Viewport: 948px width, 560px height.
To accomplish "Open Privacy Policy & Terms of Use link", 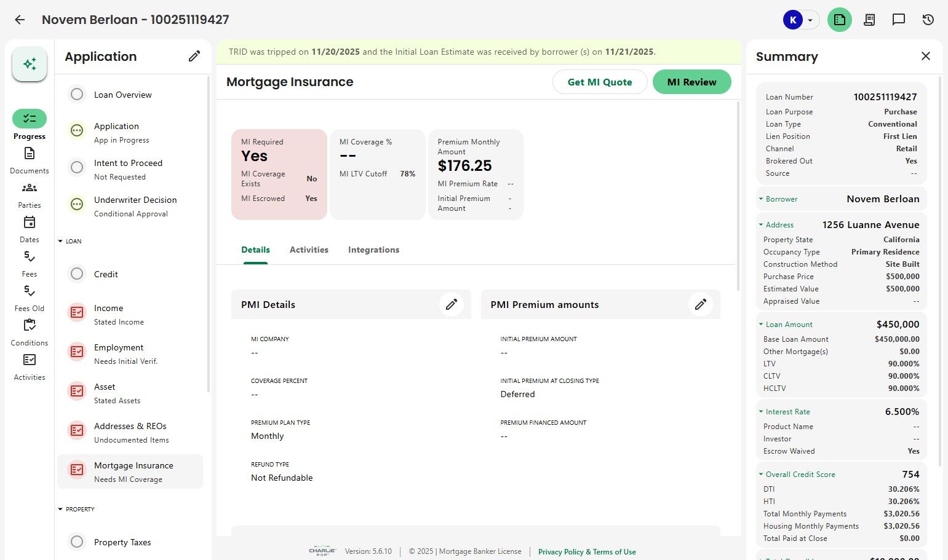I will click(x=587, y=552).
